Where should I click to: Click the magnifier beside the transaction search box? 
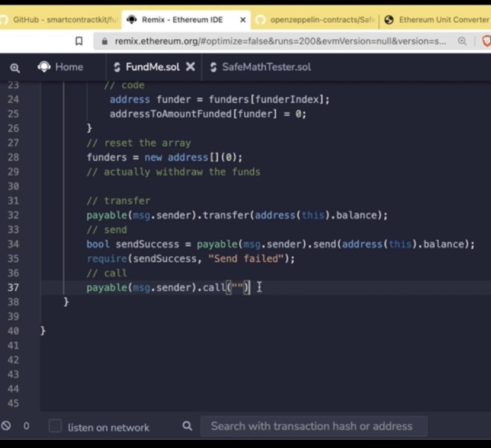click(x=187, y=427)
